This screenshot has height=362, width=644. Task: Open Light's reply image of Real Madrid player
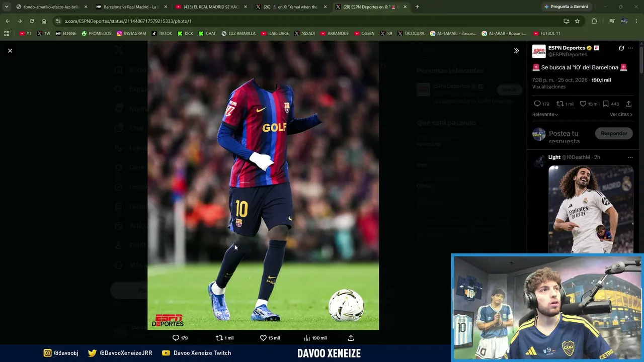tap(591, 209)
